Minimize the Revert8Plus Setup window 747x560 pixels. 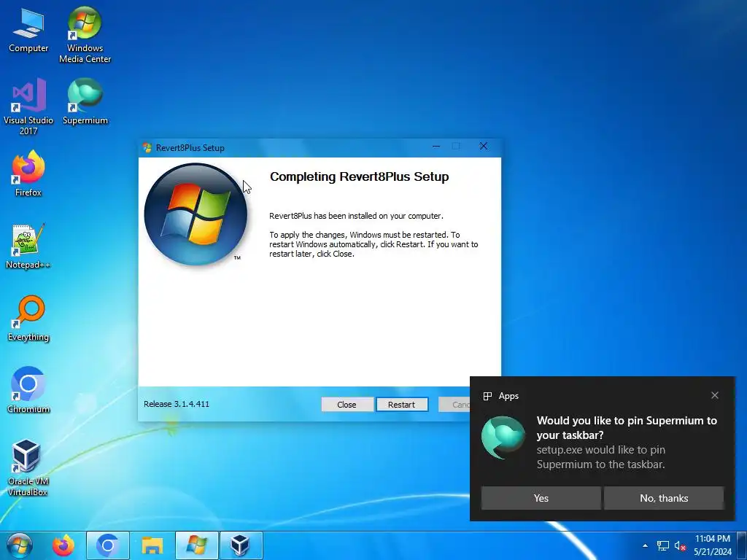tap(436, 146)
